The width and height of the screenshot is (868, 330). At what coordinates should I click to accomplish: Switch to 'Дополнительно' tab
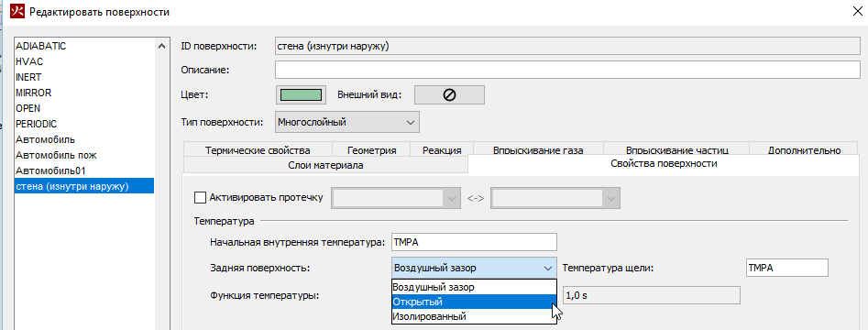805,149
